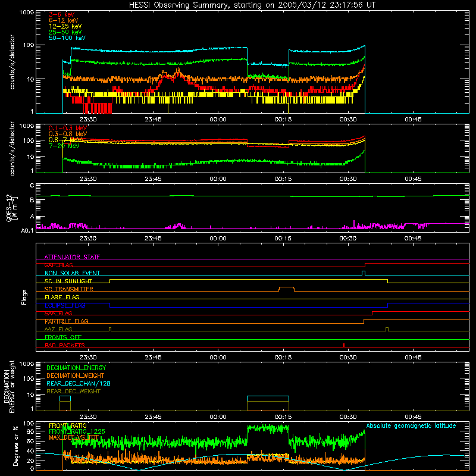Click the 0.1-0.3 MeV legend entry

[x=68, y=128]
